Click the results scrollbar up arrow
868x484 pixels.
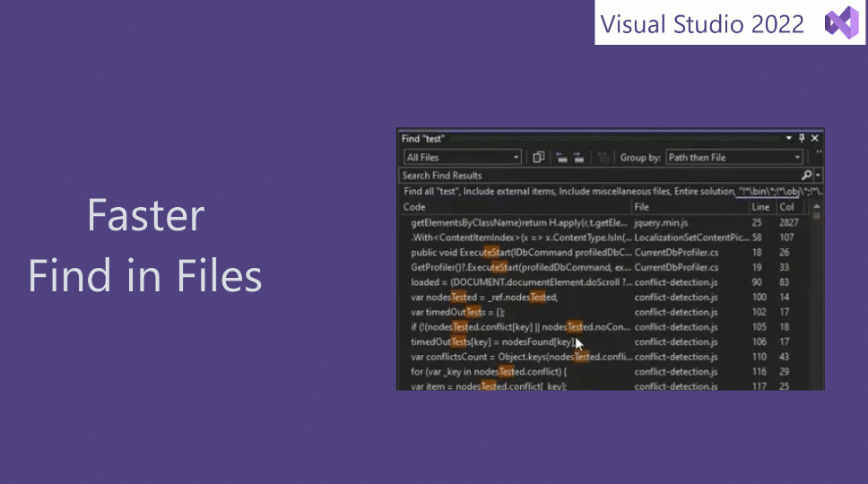pos(817,207)
